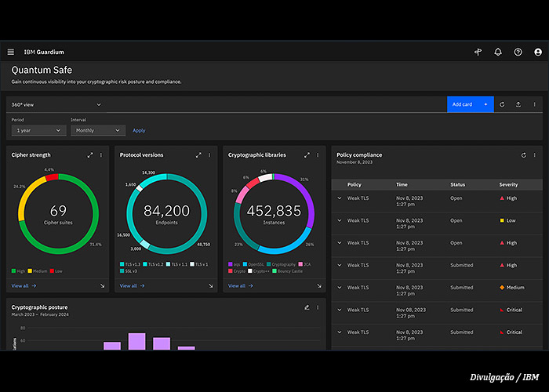Expand the Weak TLS row with Medium severity

click(x=340, y=288)
